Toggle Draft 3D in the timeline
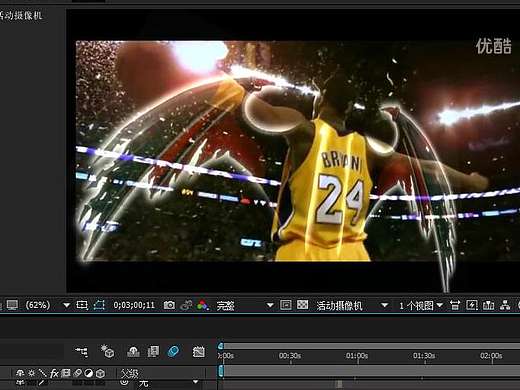 click(108, 351)
